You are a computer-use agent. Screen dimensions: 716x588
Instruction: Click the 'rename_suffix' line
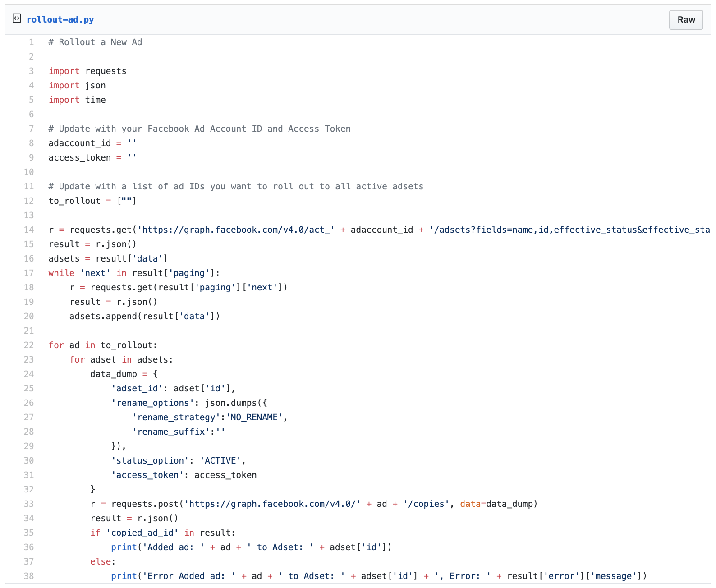(x=179, y=432)
